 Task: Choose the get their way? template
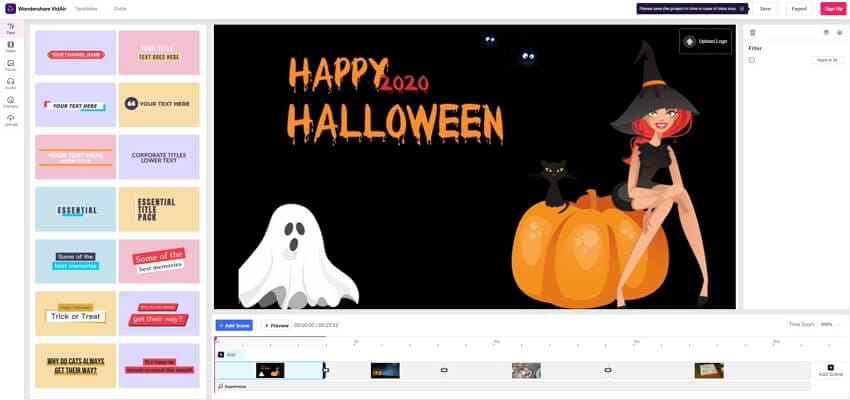pyautogui.click(x=159, y=313)
